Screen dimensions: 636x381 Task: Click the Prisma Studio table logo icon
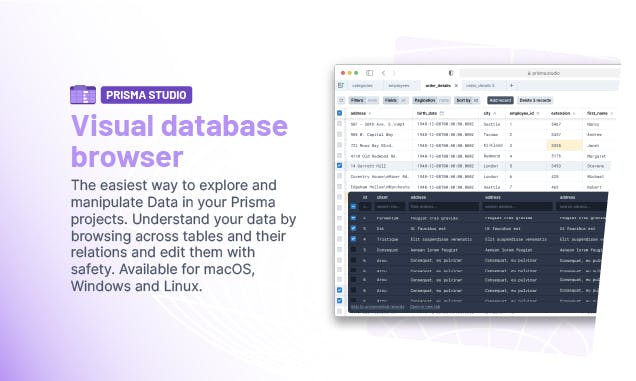pyautogui.click(x=83, y=95)
